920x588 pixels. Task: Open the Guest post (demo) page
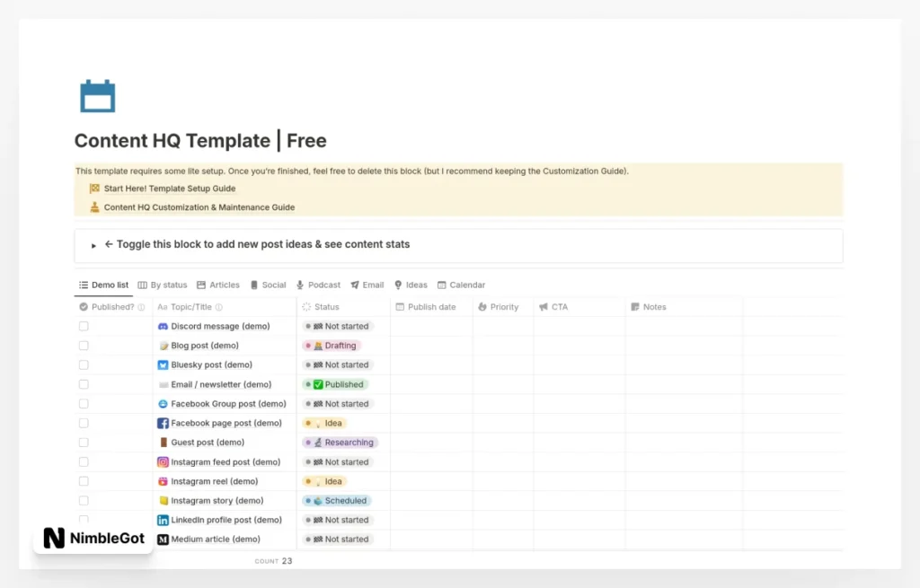point(208,442)
